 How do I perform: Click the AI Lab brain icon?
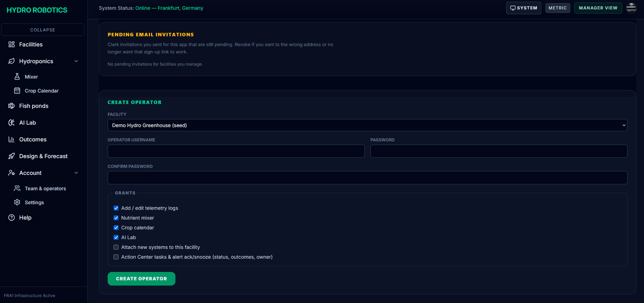click(12, 123)
